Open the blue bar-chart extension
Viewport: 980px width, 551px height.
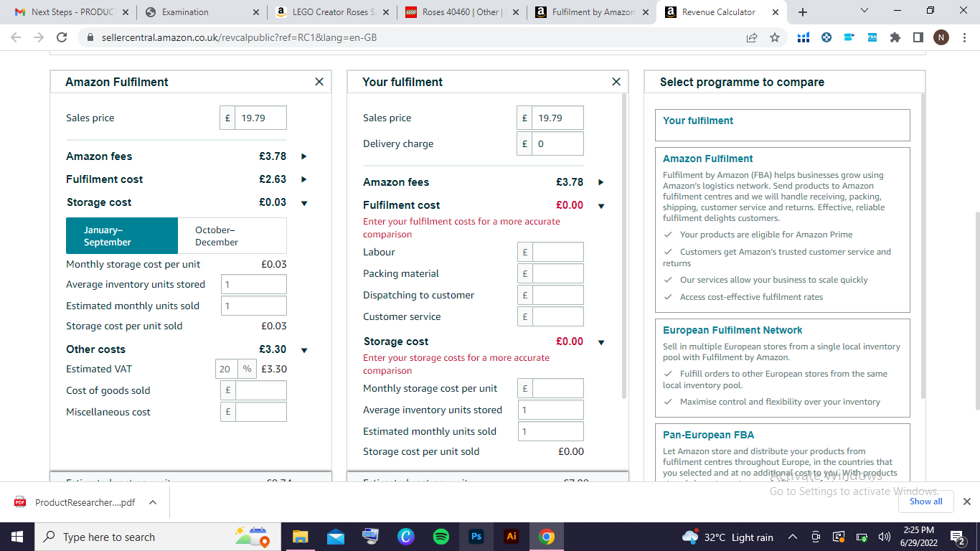[x=804, y=37]
